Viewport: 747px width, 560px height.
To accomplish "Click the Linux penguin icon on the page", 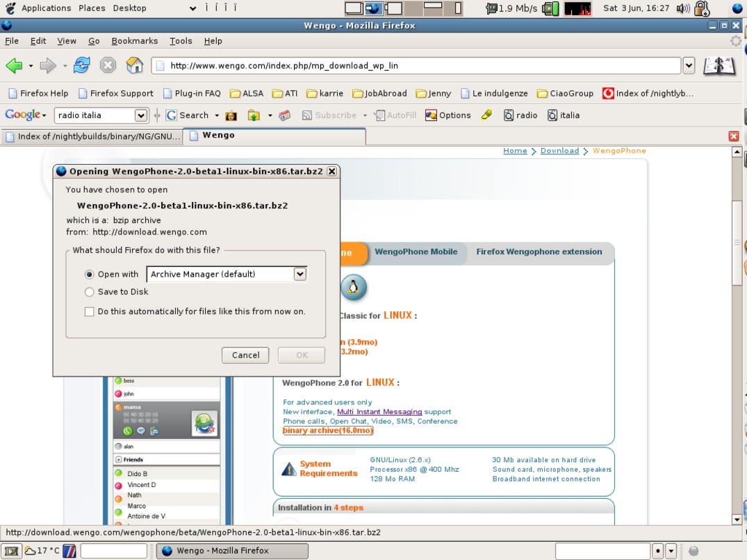I will tap(354, 287).
